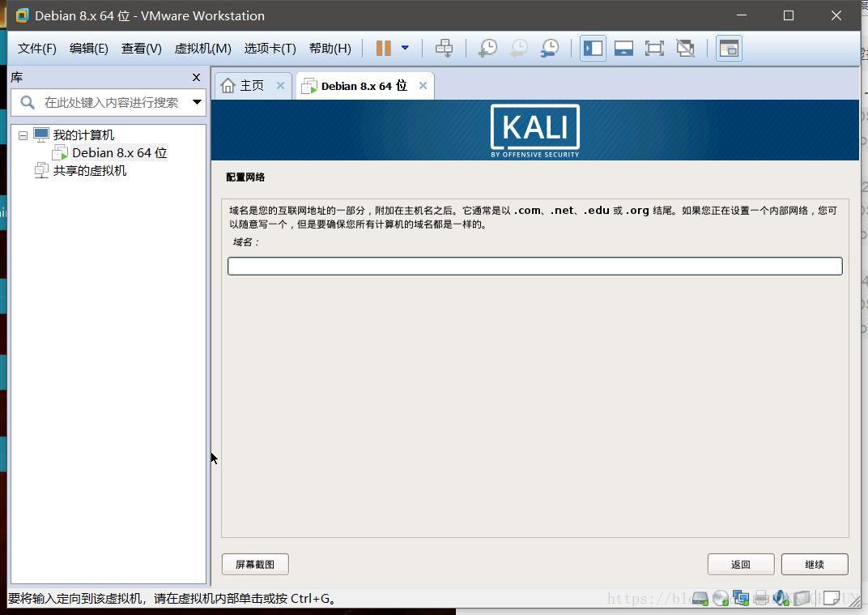868x615 pixels.
Task: Click the 域名： field label
Action: tap(246, 242)
